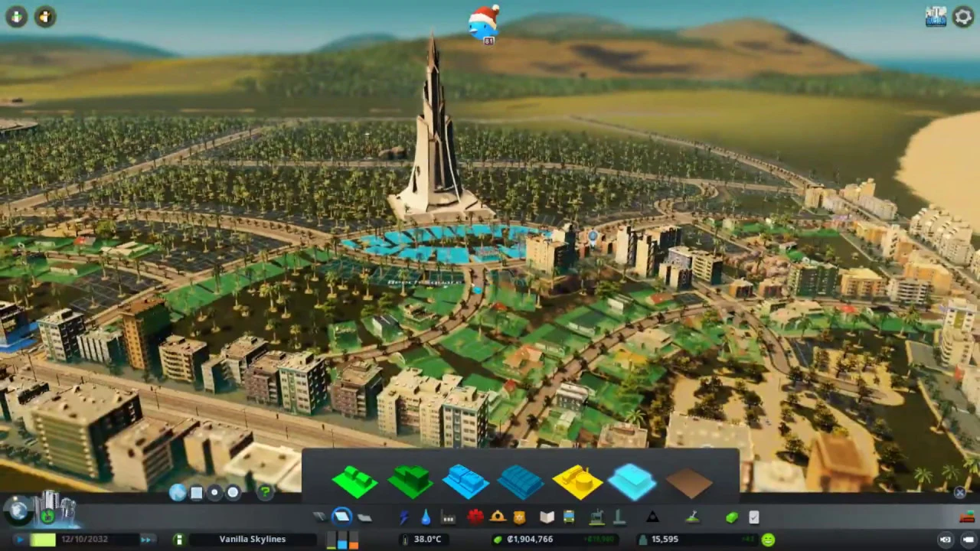Open the Landscaping tools menu

pyautogui.click(x=692, y=518)
